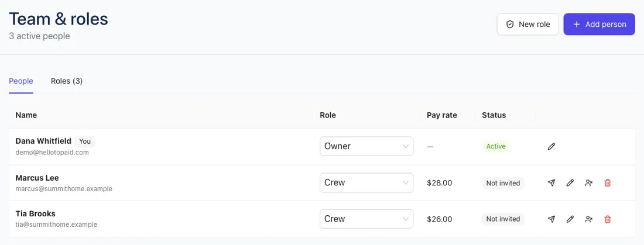Delete Tia Brooks with trash icon
This screenshot has height=245, width=644.
tap(608, 219)
